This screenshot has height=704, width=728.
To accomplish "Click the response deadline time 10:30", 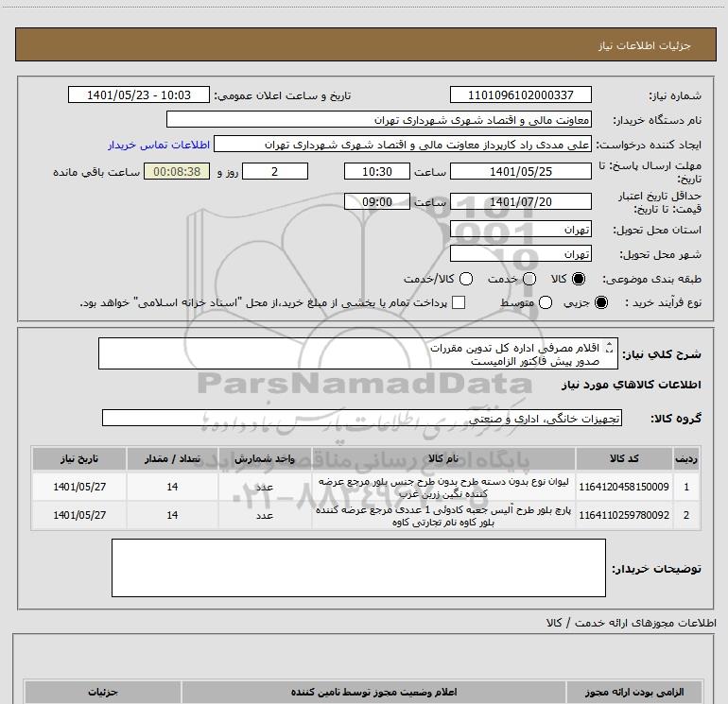I will click(377, 172).
